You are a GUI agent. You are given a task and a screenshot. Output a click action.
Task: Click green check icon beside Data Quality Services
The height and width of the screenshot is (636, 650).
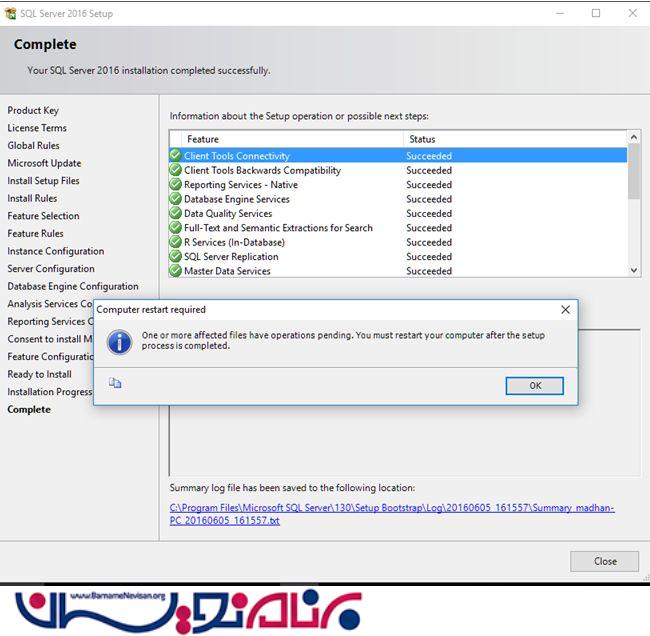pos(176,213)
